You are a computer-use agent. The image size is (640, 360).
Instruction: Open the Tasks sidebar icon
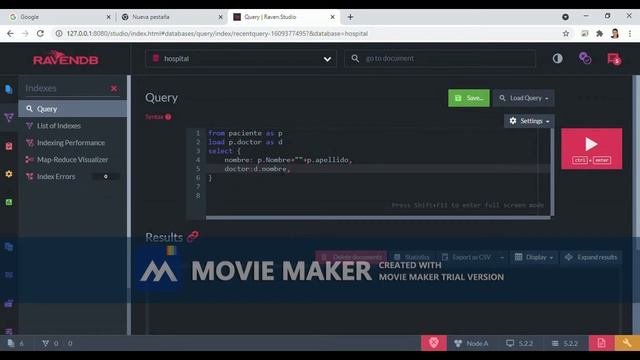tap(9, 146)
